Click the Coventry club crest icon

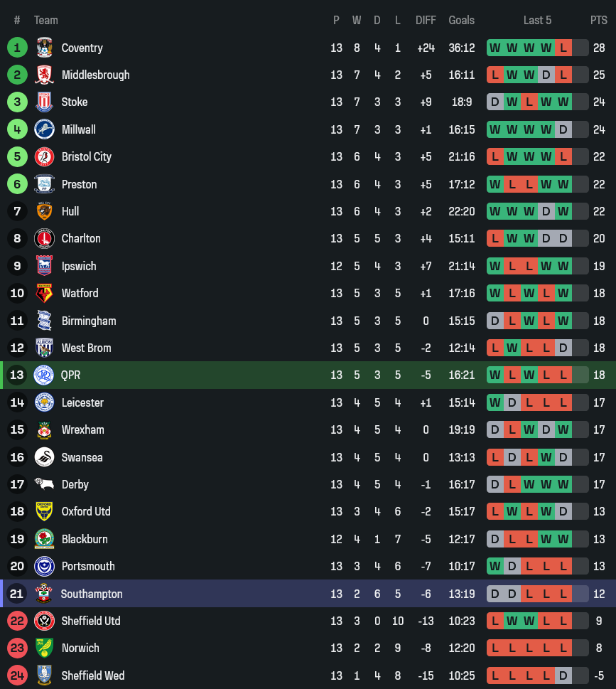45,48
